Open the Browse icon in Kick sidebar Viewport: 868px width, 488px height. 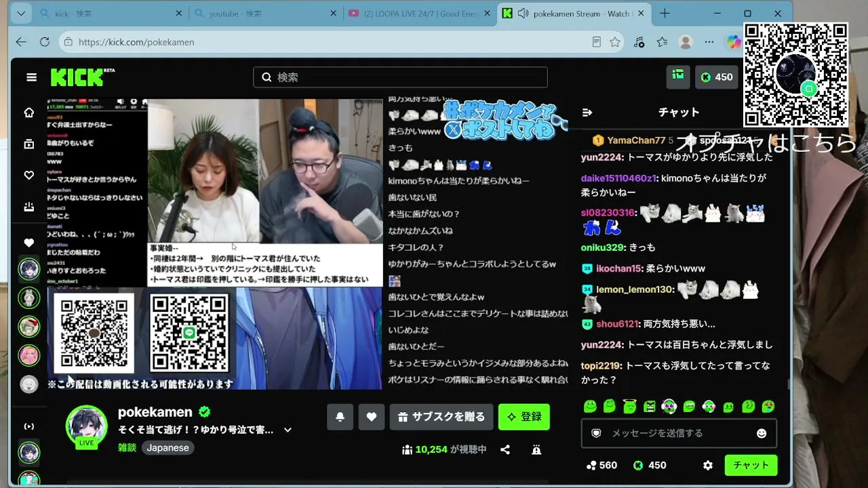(28, 144)
